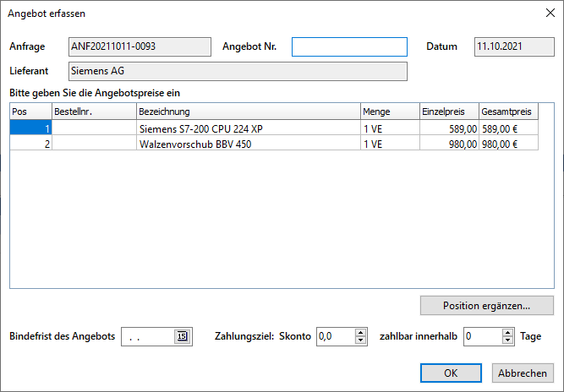Click Einzelpreis 589,00 cell
The image size is (564, 392).
[x=449, y=128]
